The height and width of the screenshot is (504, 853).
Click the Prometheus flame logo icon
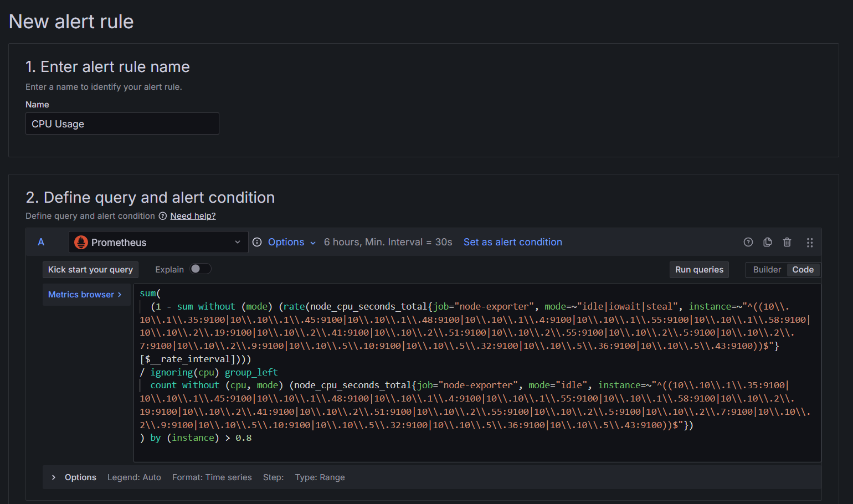[x=81, y=242]
